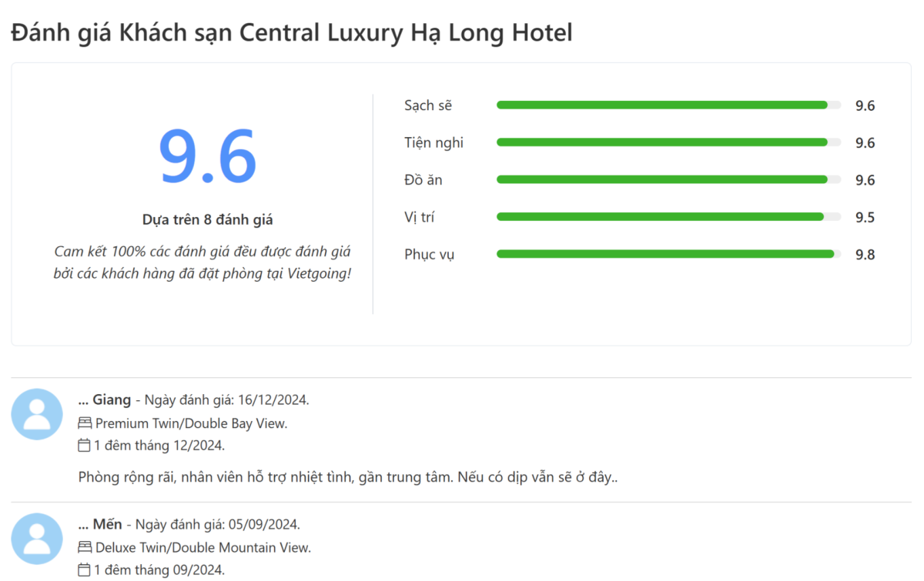The image size is (924, 581).
Task: Click the Đánh giá Khách sạn Central Luxury heading
Action: coord(292,33)
